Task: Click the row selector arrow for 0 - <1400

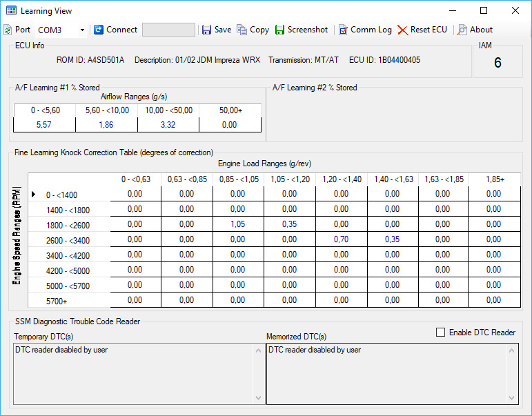Action: point(33,194)
